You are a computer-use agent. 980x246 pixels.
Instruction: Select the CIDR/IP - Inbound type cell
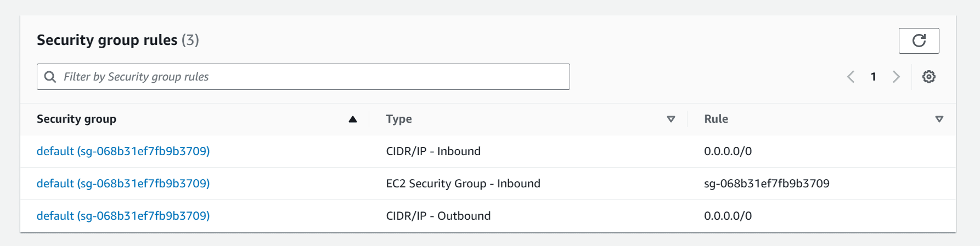pyautogui.click(x=433, y=151)
